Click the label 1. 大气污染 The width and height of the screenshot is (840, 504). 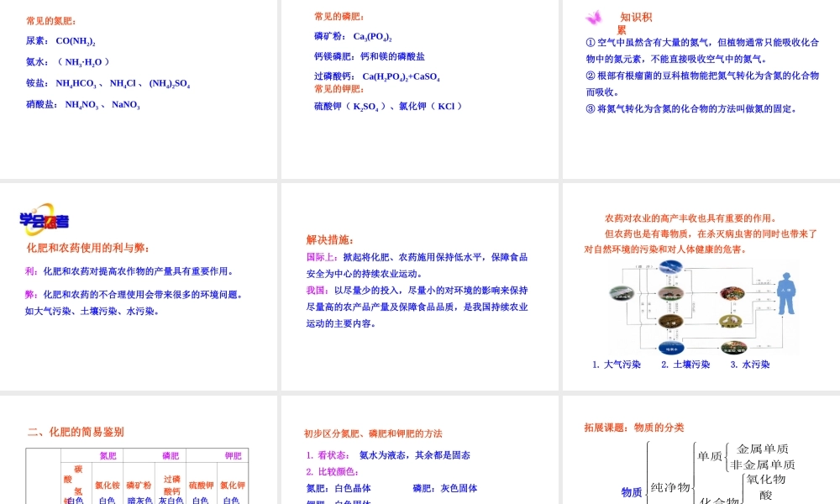617,365
